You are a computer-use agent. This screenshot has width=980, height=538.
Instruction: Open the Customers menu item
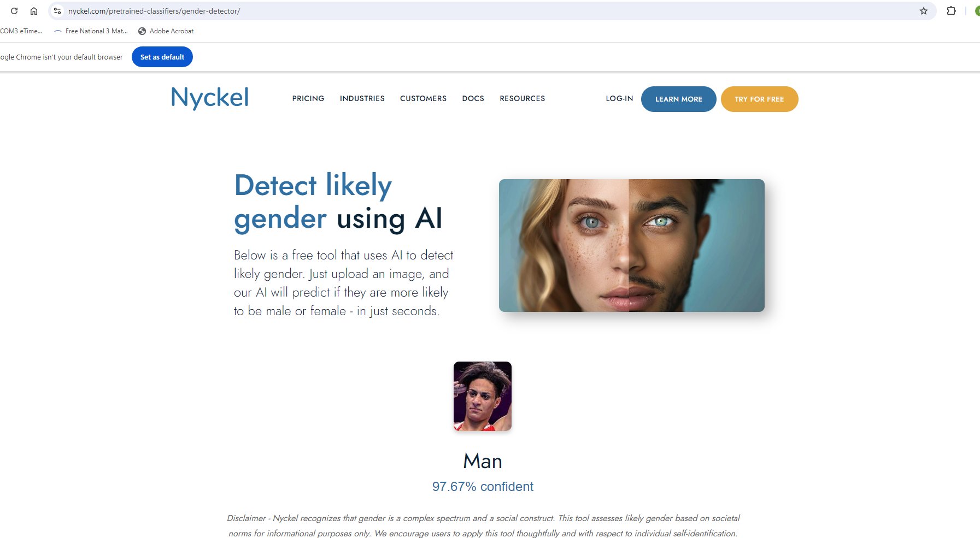(x=423, y=99)
